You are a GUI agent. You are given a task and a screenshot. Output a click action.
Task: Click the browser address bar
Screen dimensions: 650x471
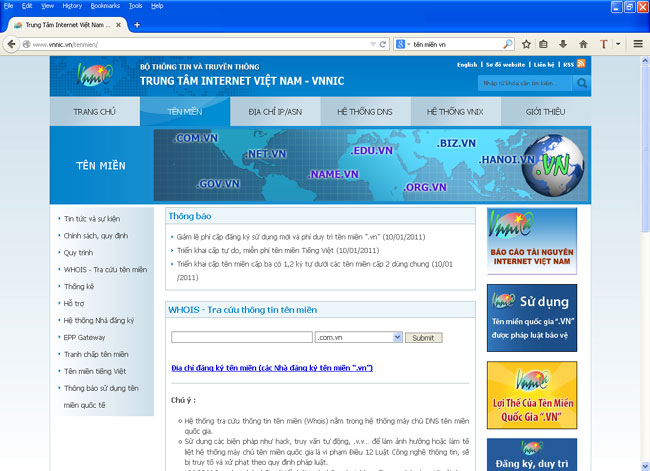(203, 44)
